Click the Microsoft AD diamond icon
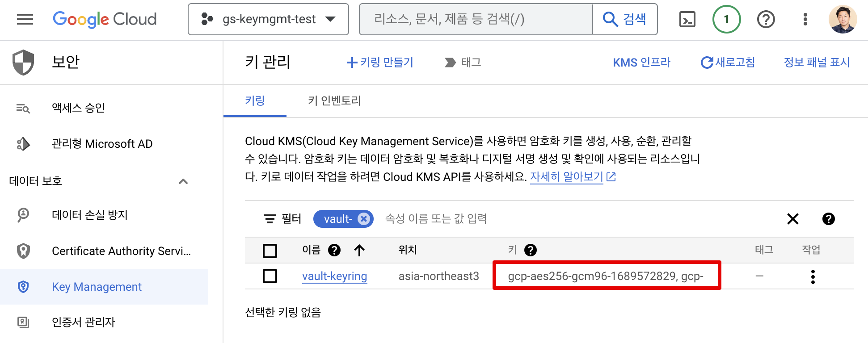868x343 pixels. click(23, 144)
